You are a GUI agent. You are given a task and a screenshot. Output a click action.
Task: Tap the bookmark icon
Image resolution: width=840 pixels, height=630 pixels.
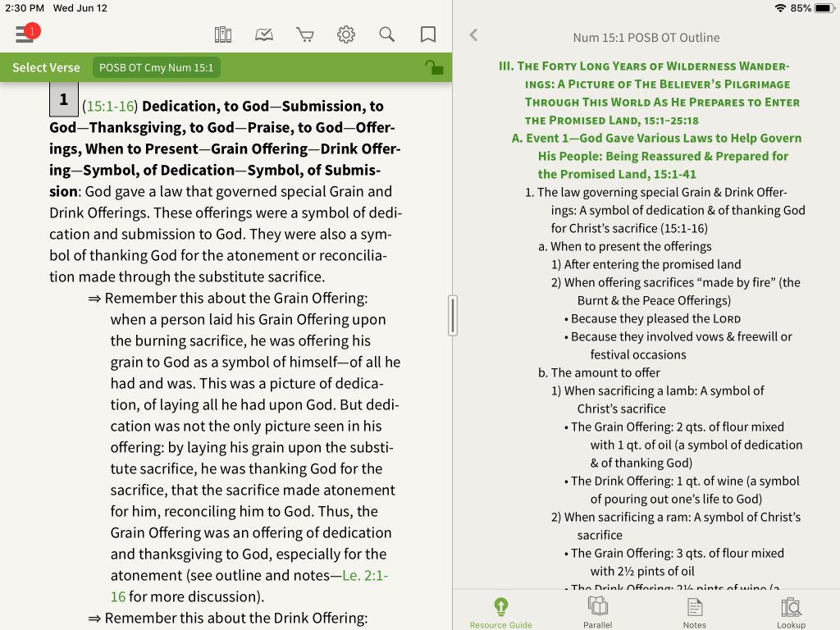point(427,34)
